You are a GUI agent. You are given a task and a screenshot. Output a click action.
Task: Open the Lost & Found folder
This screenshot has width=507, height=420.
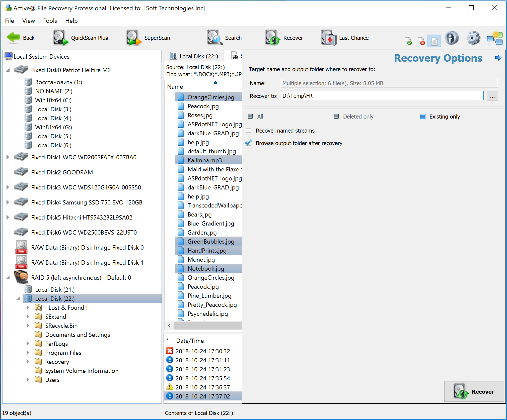point(66,308)
